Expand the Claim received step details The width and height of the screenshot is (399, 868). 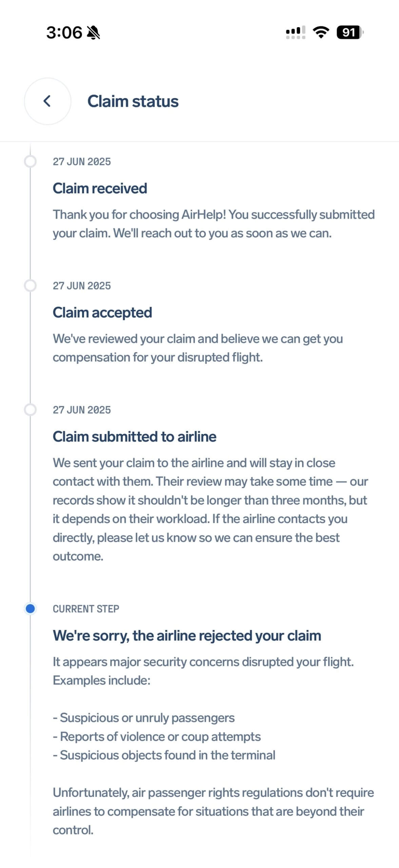pyautogui.click(x=100, y=188)
